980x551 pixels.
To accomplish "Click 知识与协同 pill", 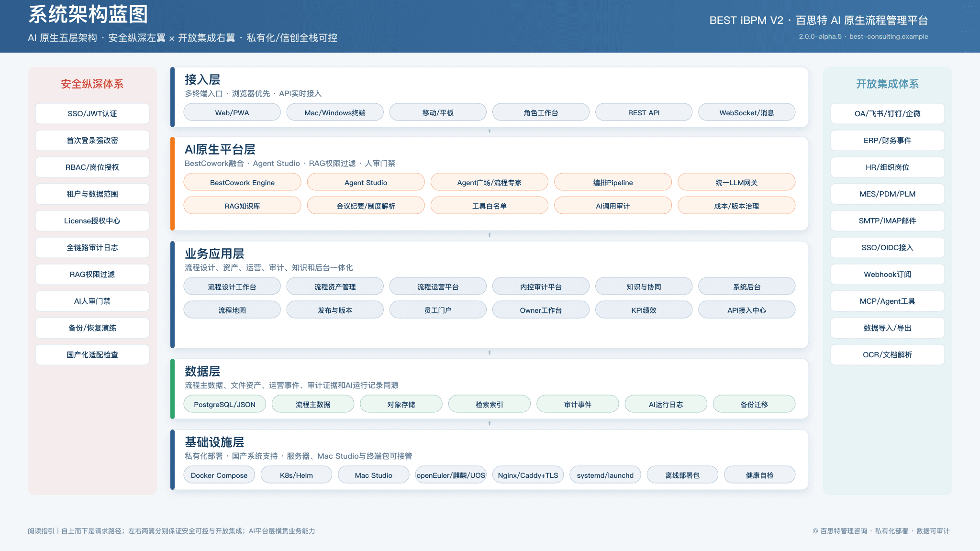I will (x=644, y=287).
